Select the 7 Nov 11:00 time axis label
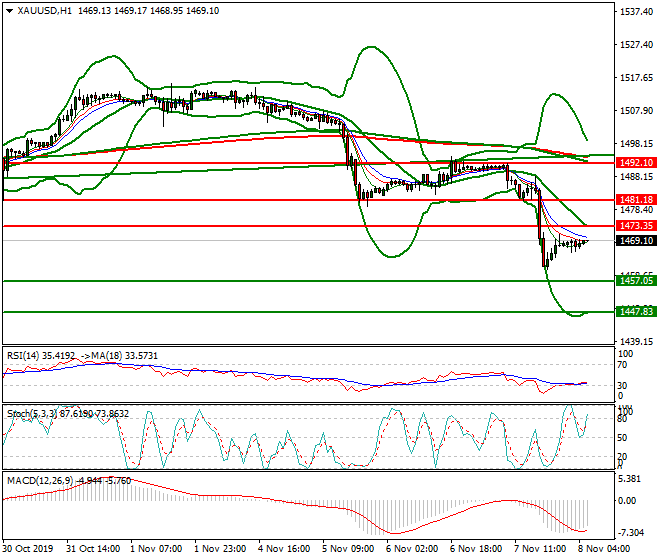This screenshot has width=660, height=560. tap(540, 549)
